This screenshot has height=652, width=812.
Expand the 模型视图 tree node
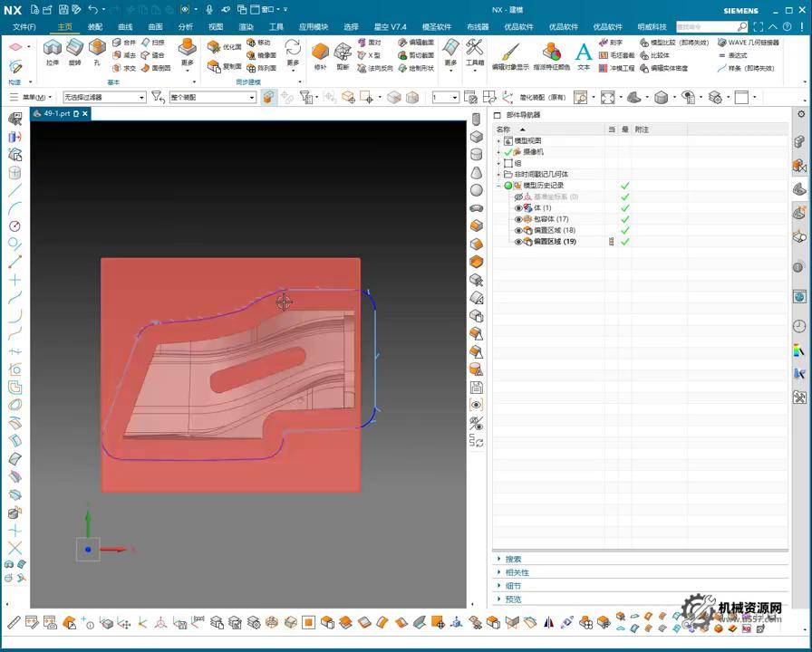click(498, 141)
